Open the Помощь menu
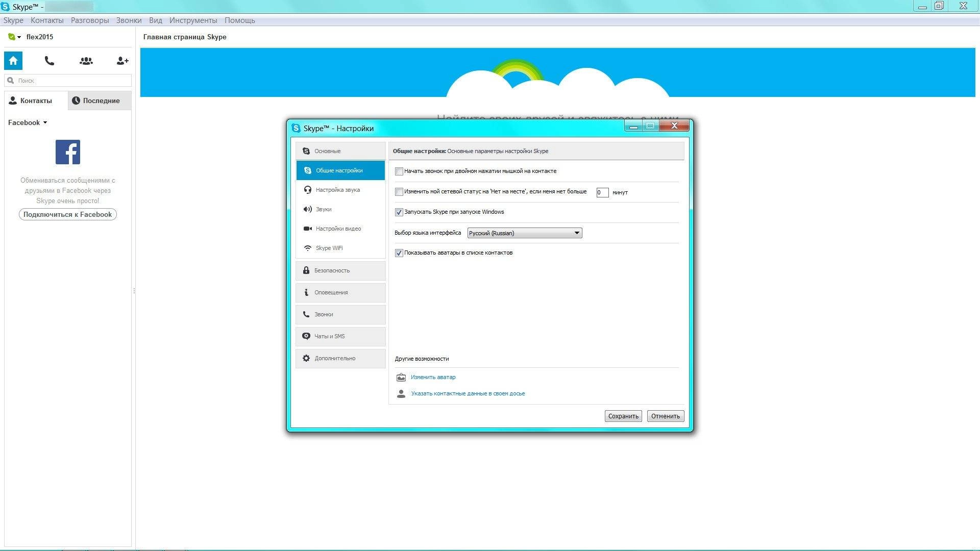Image resolution: width=980 pixels, height=551 pixels. 240,20
